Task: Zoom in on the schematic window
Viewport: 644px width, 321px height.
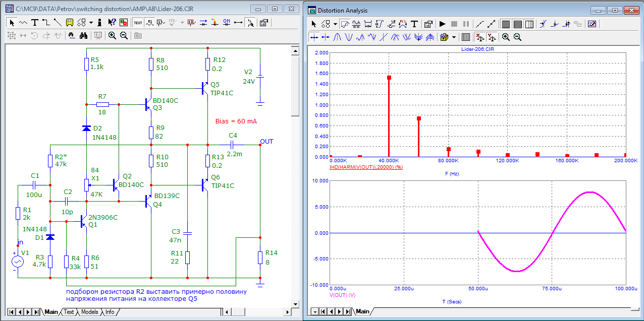Action: pyautogui.click(x=112, y=35)
